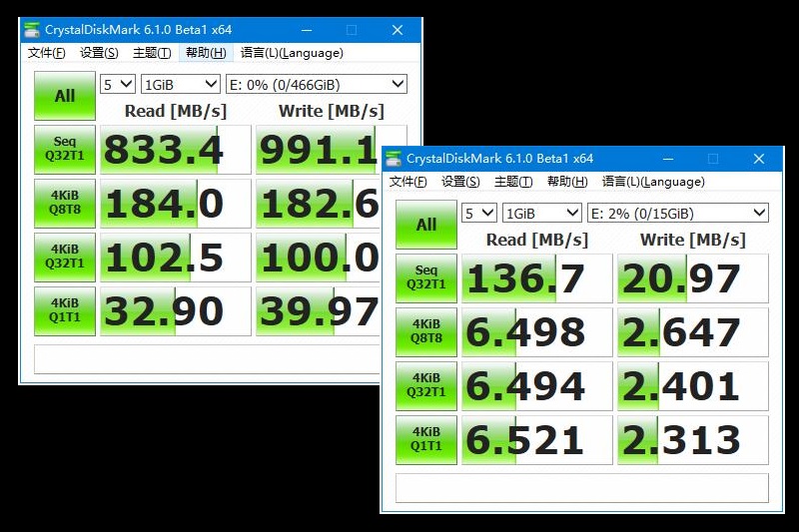Open the 帮助(H) menu in the left window

206,53
